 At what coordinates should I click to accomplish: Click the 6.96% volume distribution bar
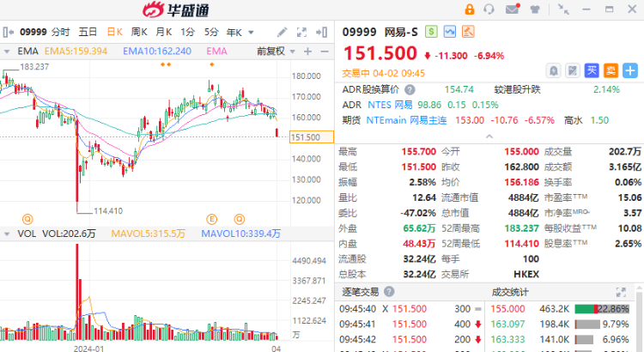pyautogui.click(x=584, y=340)
